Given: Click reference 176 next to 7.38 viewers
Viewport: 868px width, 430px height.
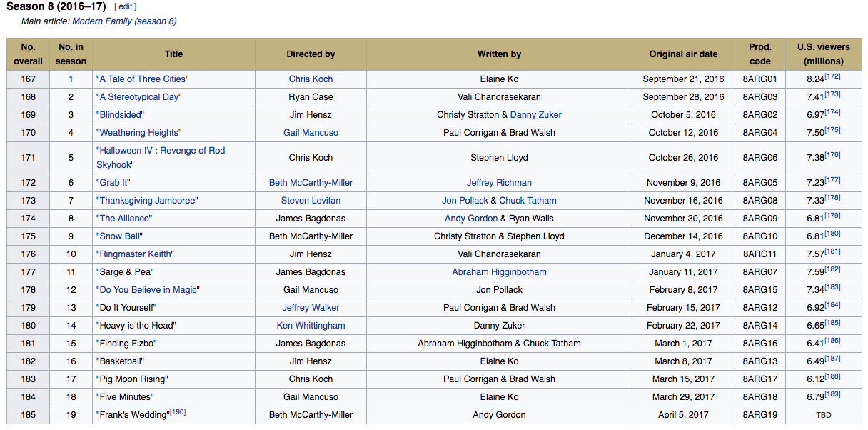Looking at the screenshot, I should (x=832, y=155).
